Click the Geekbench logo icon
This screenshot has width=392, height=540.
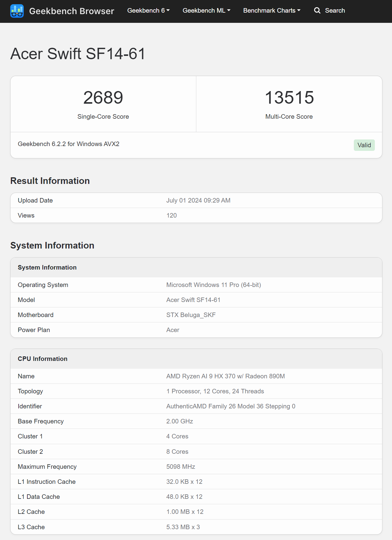(x=17, y=11)
